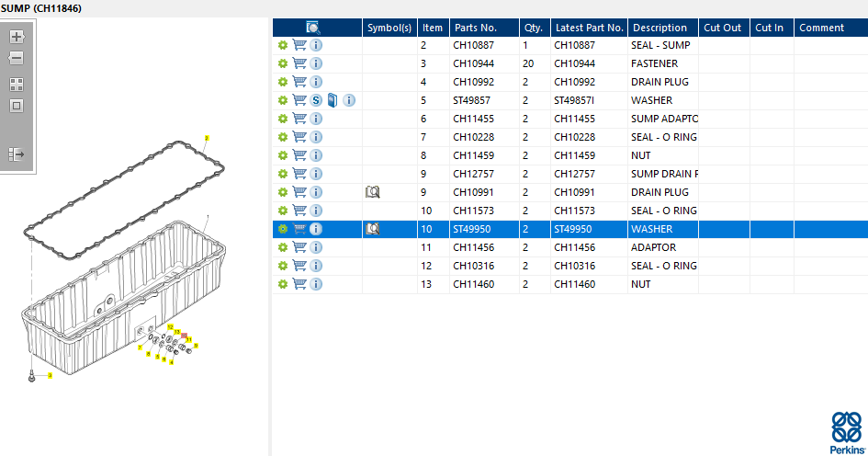Add CH11459 NUT to cart

coord(299,155)
